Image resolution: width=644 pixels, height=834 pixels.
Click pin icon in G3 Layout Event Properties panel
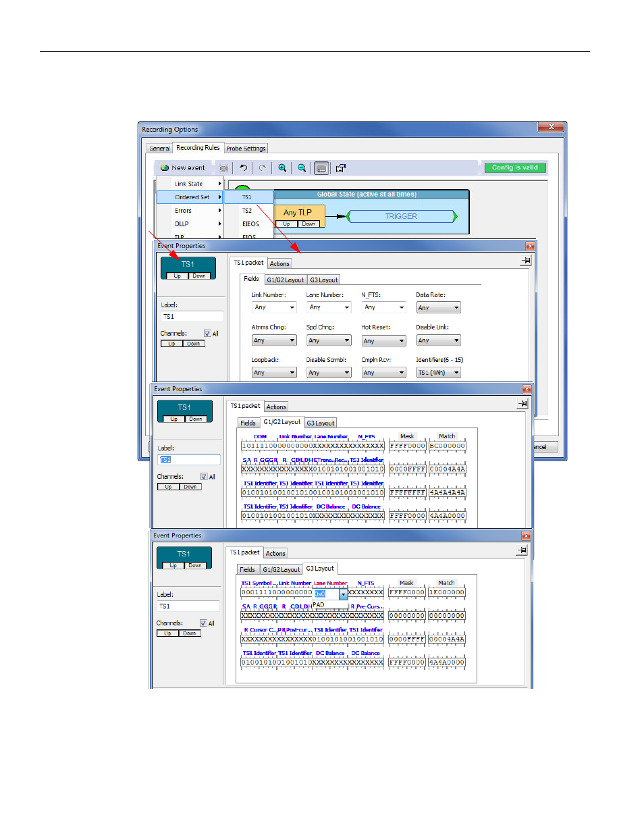point(522,550)
